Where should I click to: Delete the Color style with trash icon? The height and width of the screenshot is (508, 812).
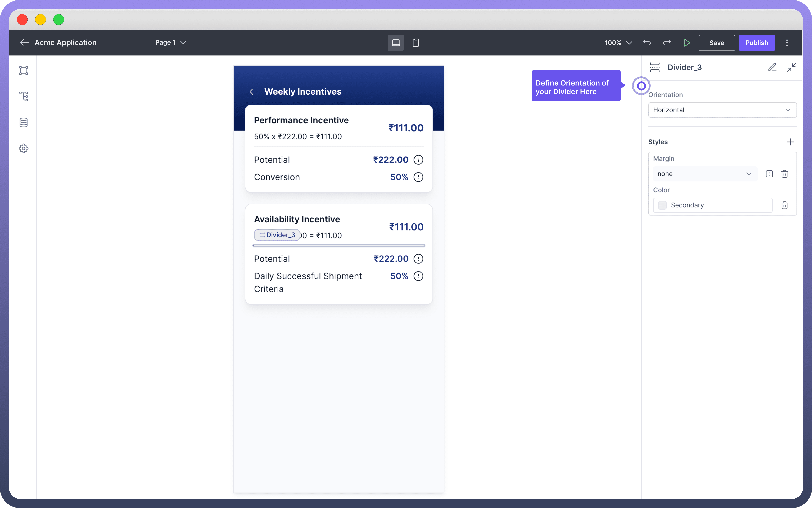(784, 205)
